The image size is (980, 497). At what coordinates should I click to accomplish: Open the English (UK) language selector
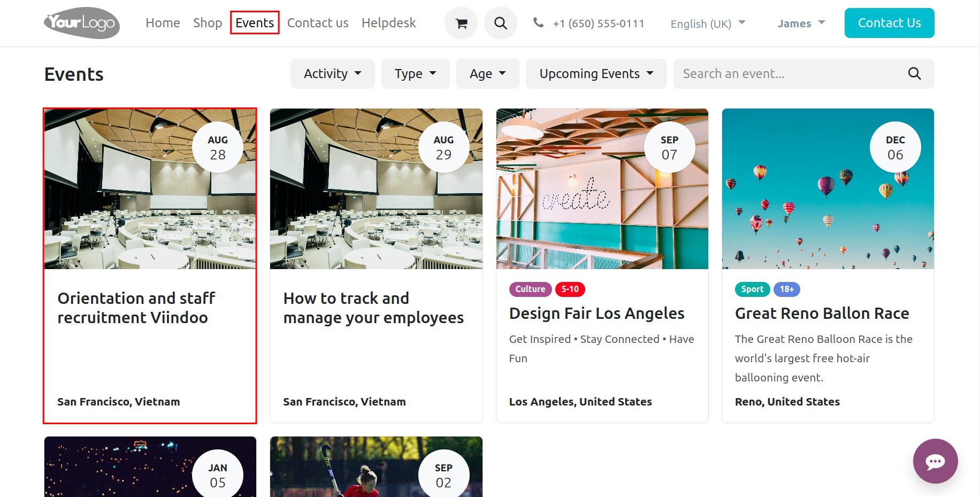[708, 24]
